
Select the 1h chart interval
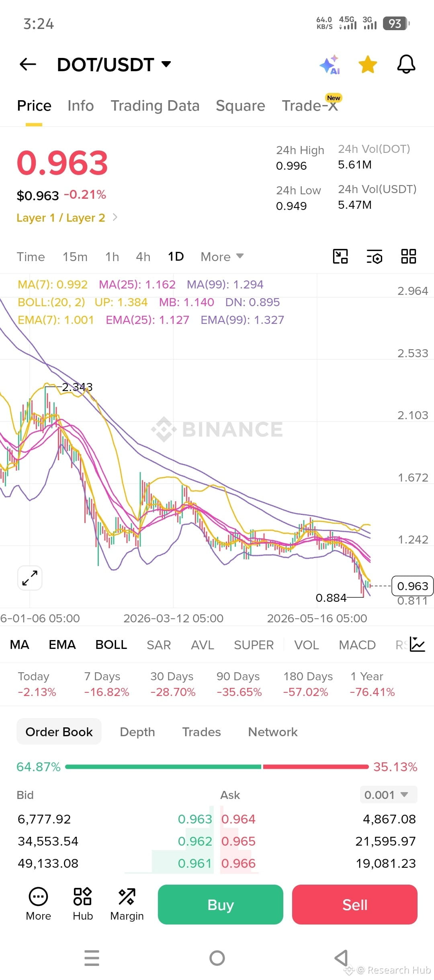112,257
